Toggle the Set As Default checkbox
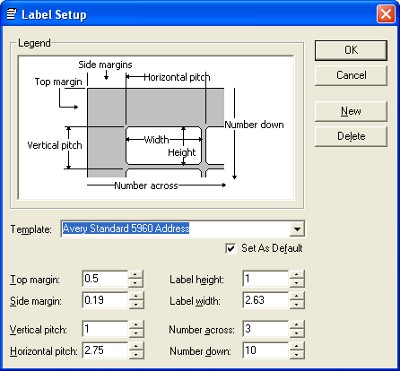This screenshot has height=371, width=400. 230,248
